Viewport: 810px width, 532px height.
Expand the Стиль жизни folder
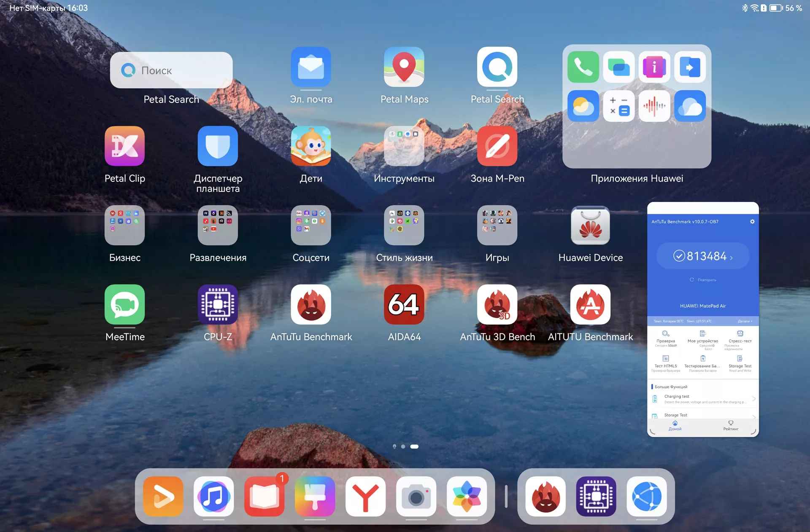tap(404, 225)
